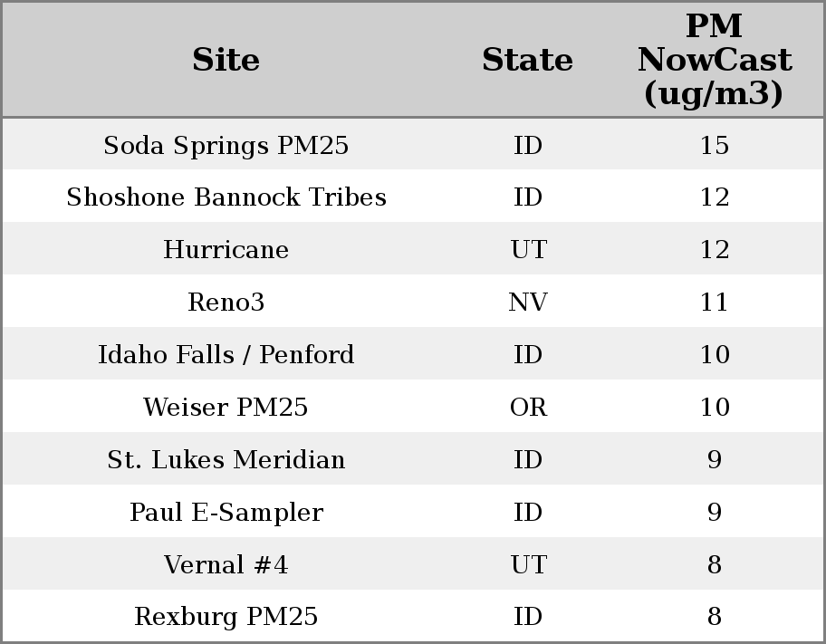Click the UT state for Hurricane
The width and height of the screenshot is (826, 644).
click(x=527, y=250)
